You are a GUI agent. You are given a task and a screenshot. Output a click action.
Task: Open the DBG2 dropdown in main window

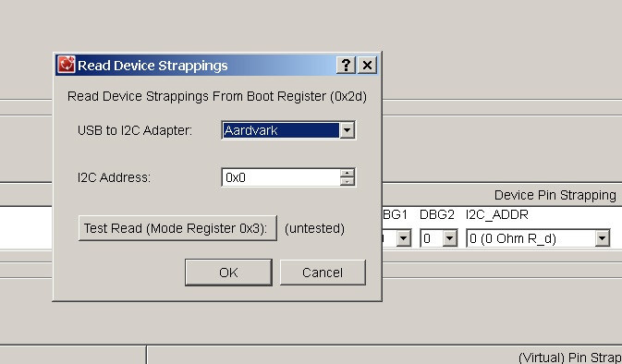tap(449, 238)
